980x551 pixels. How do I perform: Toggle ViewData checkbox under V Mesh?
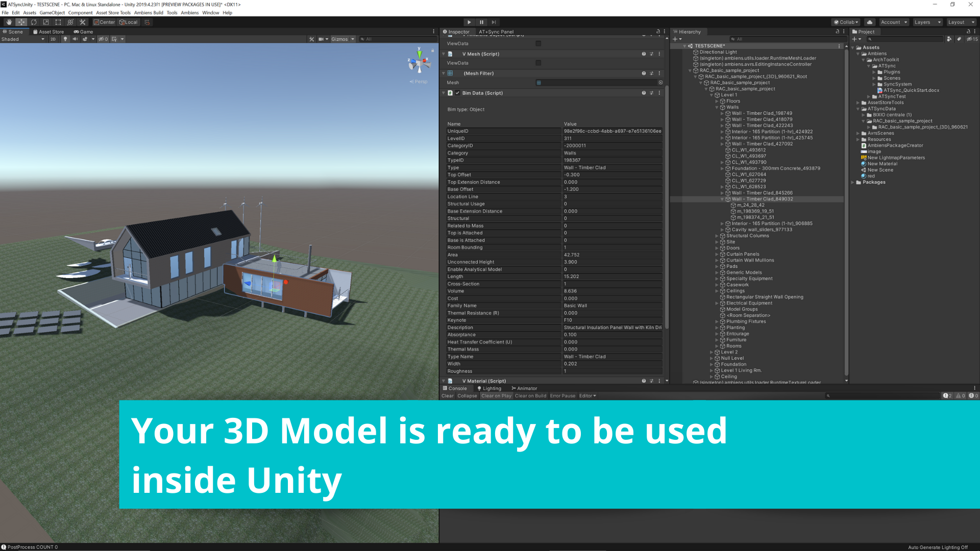pyautogui.click(x=538, y=63)
